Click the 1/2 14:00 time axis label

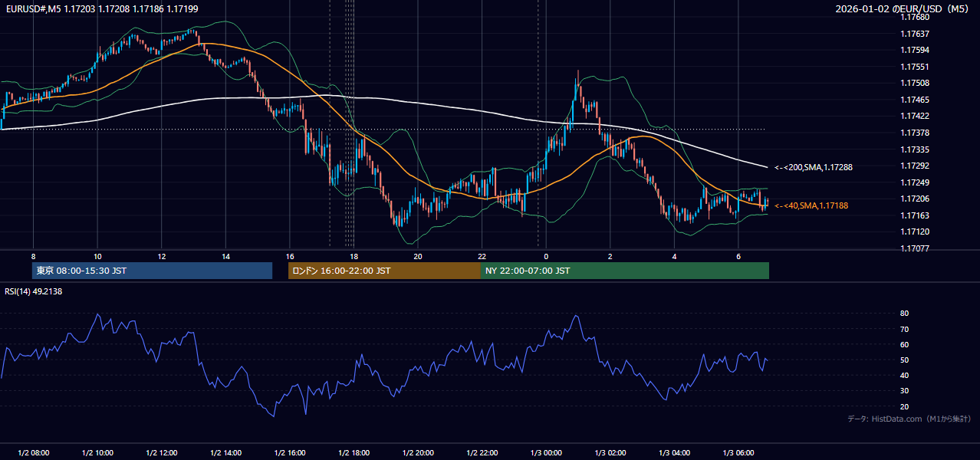[225, 453]
